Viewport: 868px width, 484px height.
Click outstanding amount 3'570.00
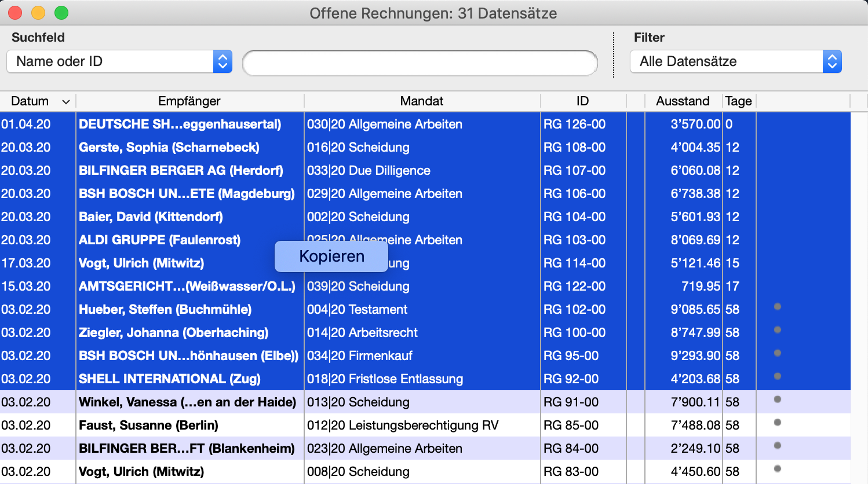coord(695,124)
